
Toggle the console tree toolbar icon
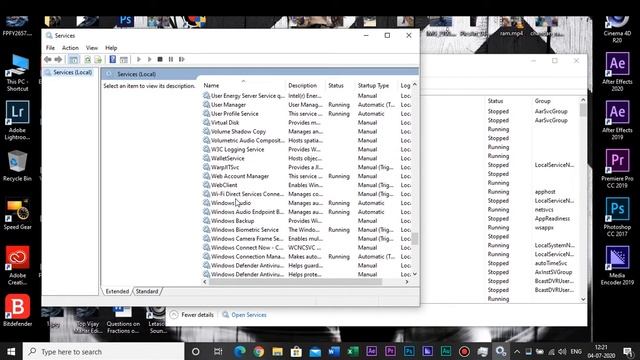tap(73, 60)
